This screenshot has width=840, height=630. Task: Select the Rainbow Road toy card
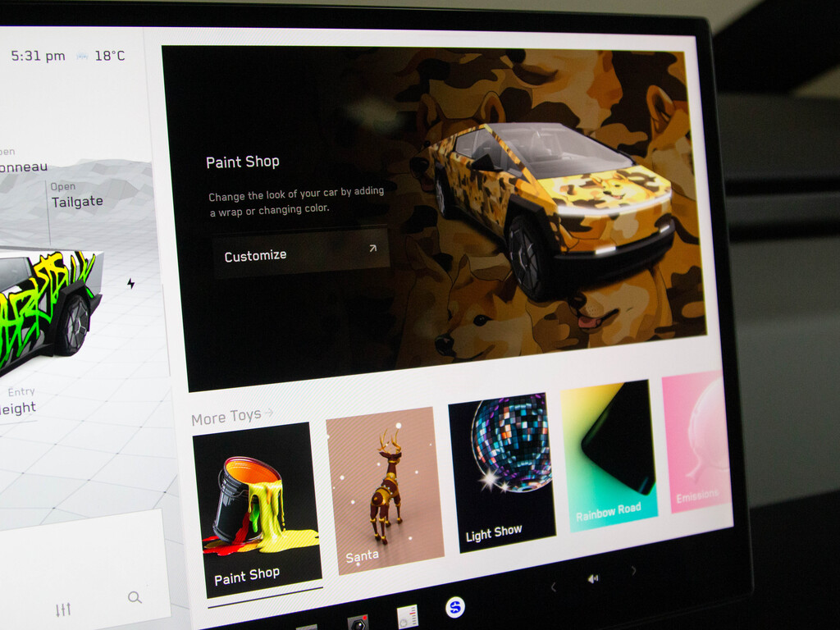609,454
